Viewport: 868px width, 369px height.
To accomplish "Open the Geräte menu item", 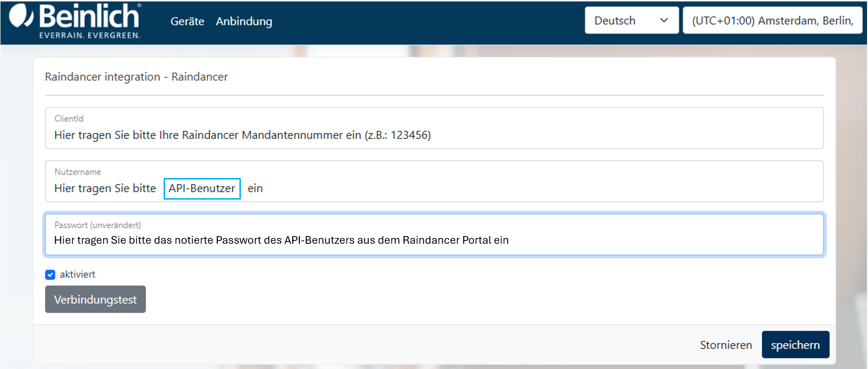I will [x=187, y=22].
